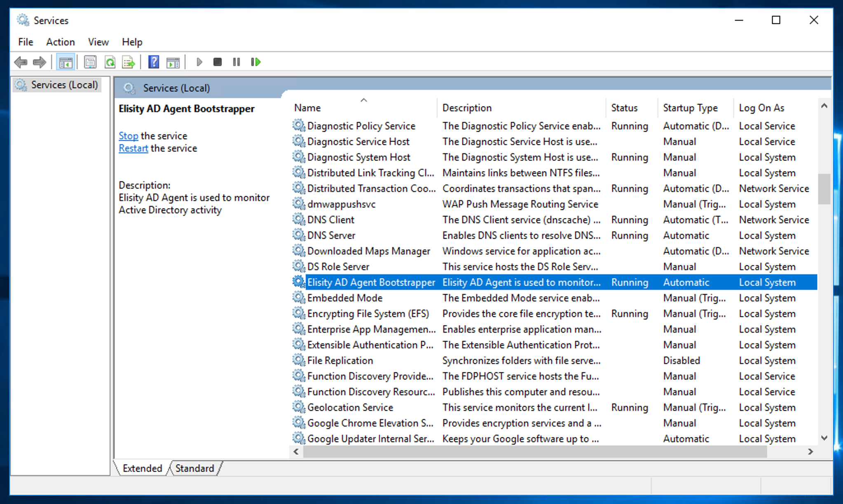Sort by the Log On As column header
This screenshot has height=504, width=843.
[775, 108]
